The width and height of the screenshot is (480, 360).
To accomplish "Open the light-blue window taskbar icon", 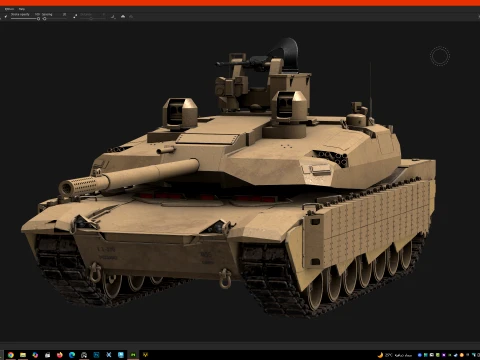I will pos(121,355).
